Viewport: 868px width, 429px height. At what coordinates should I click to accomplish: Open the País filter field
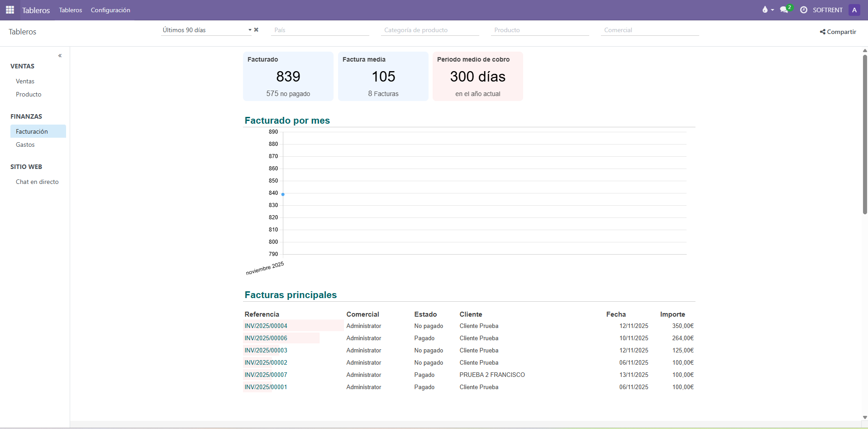pyautogui.click(x=320, y=30)
